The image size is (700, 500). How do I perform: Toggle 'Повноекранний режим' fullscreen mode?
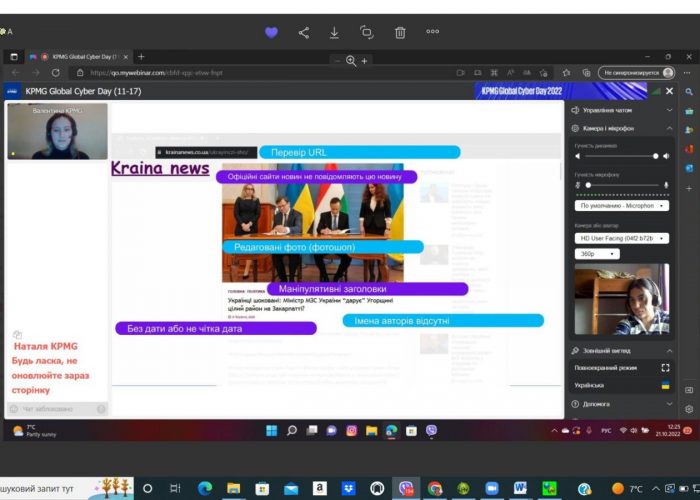coord(621,368)
